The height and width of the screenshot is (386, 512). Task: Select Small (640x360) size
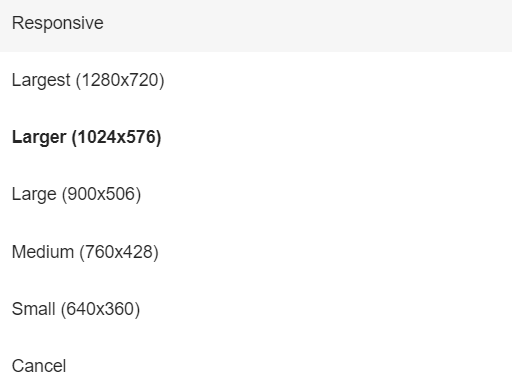click(x=256, y=309)
